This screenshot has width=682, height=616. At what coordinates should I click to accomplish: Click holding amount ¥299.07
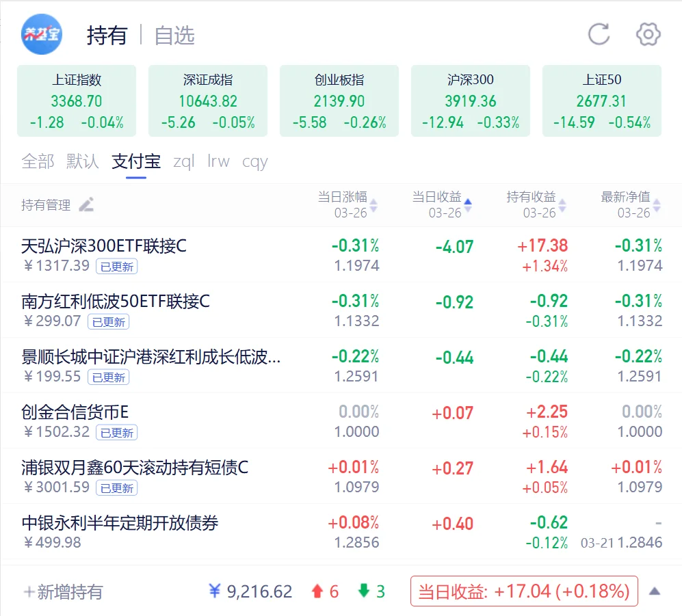pos(52,321)
